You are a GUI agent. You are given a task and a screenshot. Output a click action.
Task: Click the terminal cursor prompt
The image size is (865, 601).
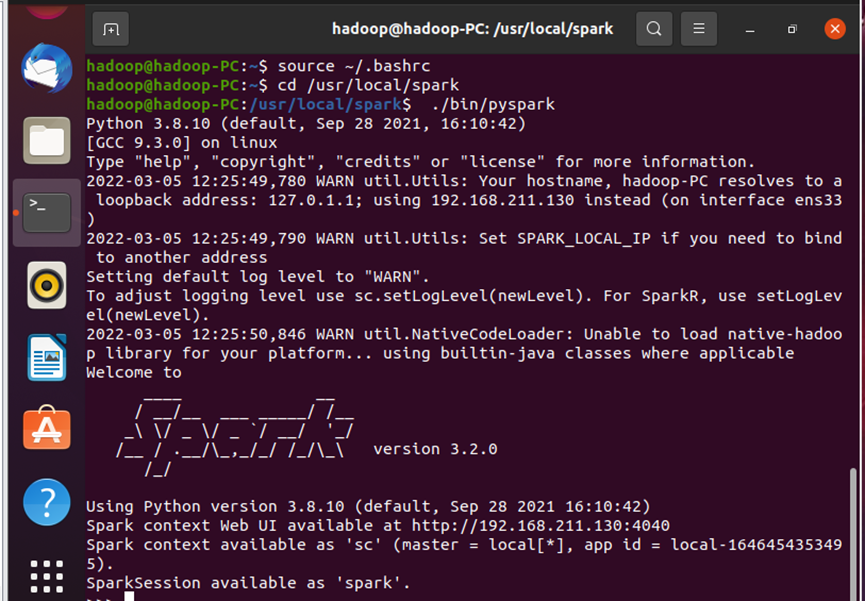point(129,597)
